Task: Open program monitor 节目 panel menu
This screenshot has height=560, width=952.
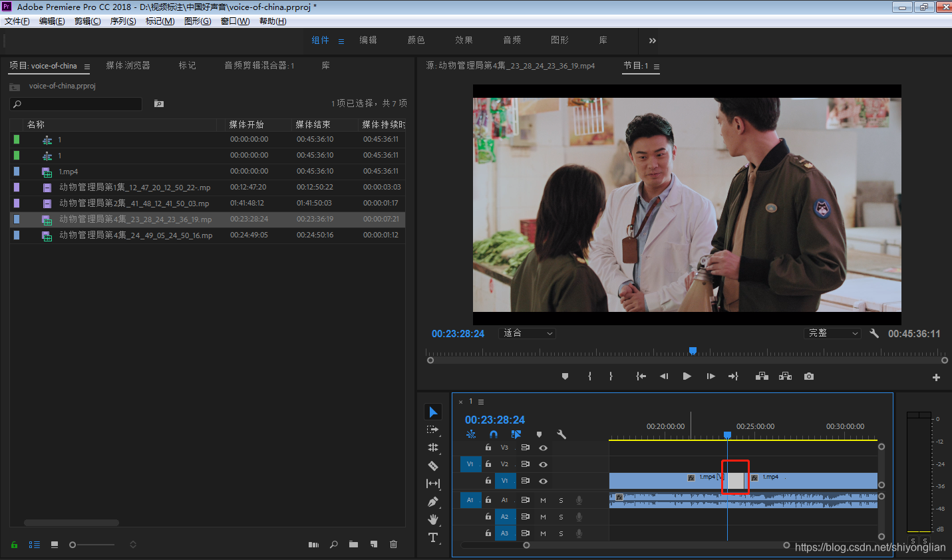Action: click(657, 67)
